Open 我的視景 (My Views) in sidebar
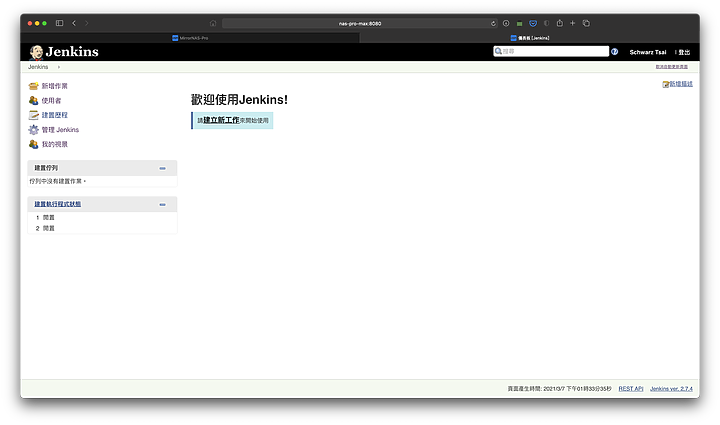Screen dimensions: 720x425 point(54,144)
